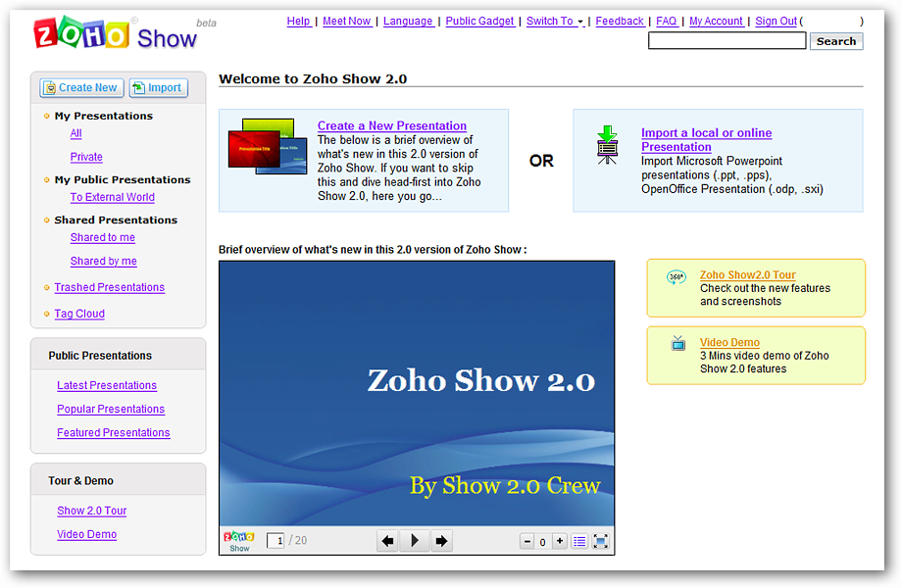
Task: Click Shared Presentations heading
Action: (x=116, y=220)
